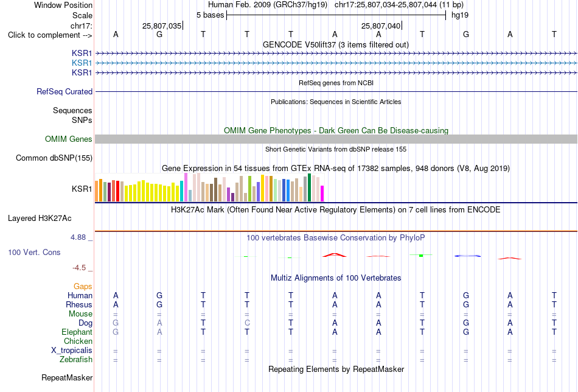Screen dimensions: 578x392
Task: Select the Mouse species label
Action: tap(80, 314)
